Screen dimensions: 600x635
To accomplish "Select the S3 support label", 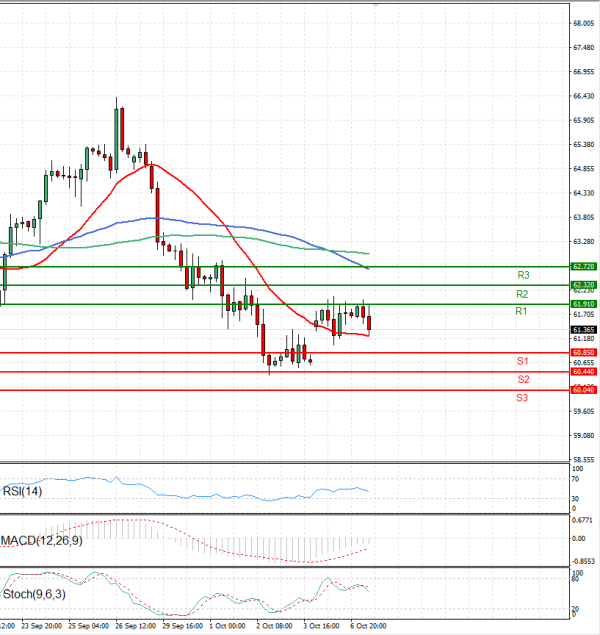I will pos(522,398).
